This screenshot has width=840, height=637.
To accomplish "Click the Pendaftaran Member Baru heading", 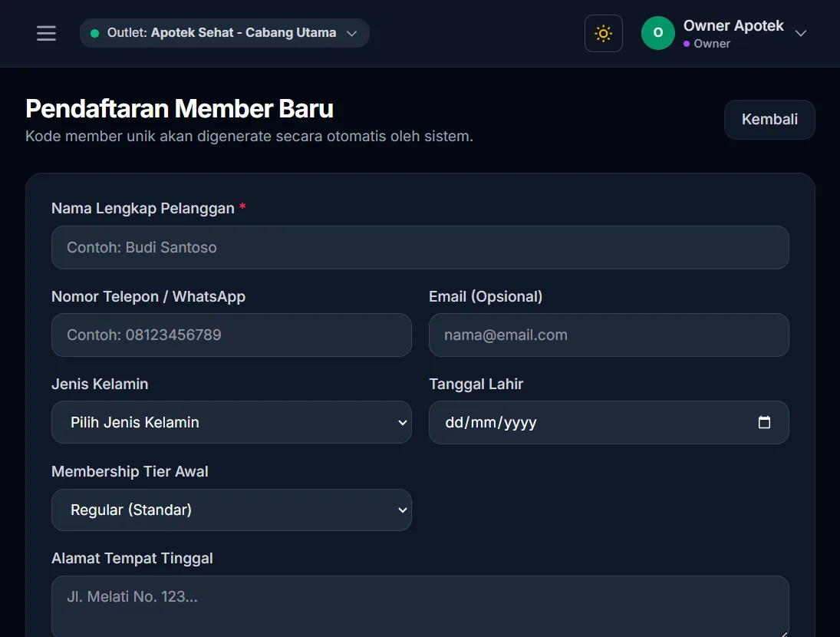I will tap(180, 109).
